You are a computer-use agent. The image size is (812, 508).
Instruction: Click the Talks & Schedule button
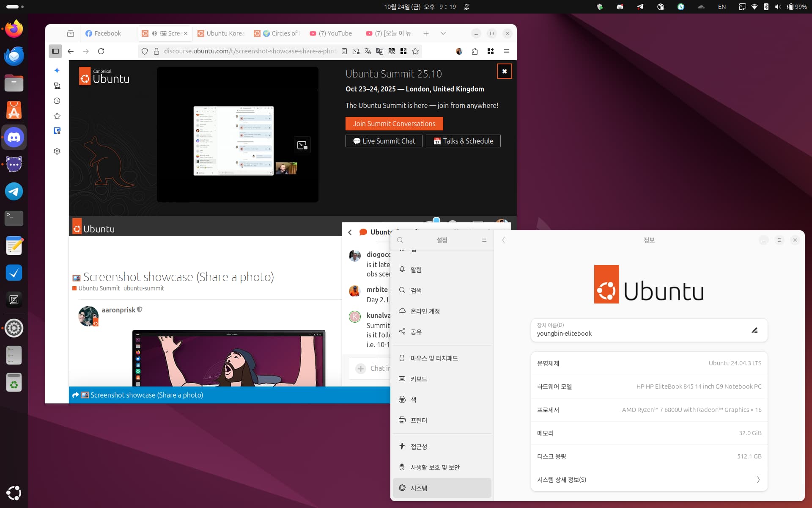click(463, 141)
